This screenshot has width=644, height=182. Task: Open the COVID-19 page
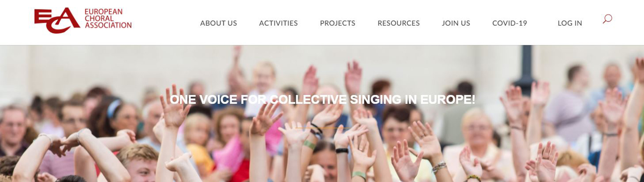(x=510, y=23)
